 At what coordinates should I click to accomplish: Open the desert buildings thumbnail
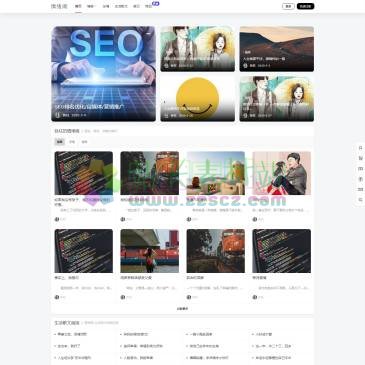216,173
